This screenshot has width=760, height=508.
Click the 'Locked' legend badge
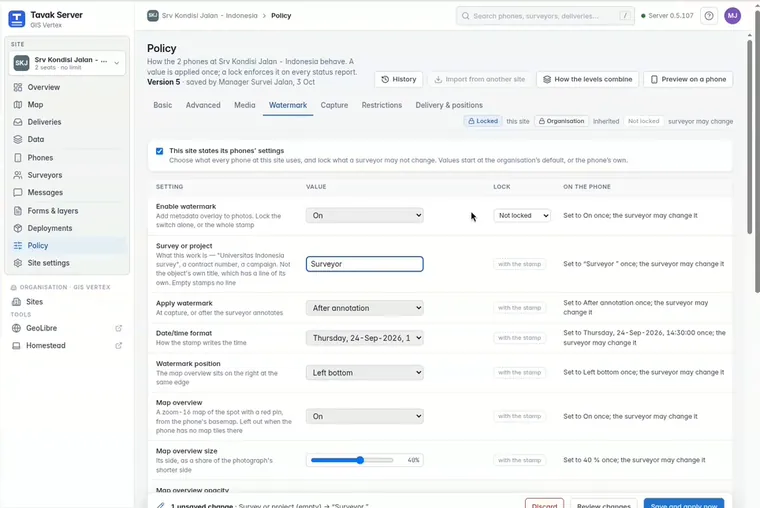(x=483, y=121)
